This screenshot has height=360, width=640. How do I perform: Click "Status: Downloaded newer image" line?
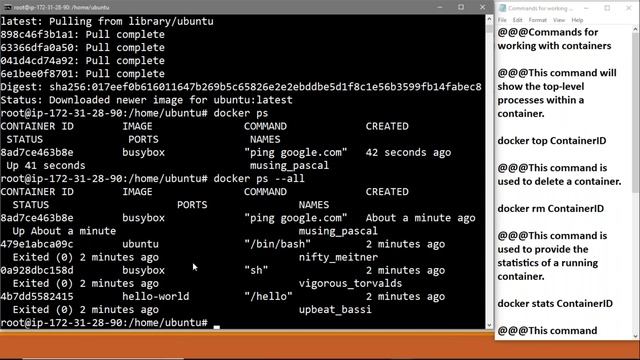click(x=147, y=100)
